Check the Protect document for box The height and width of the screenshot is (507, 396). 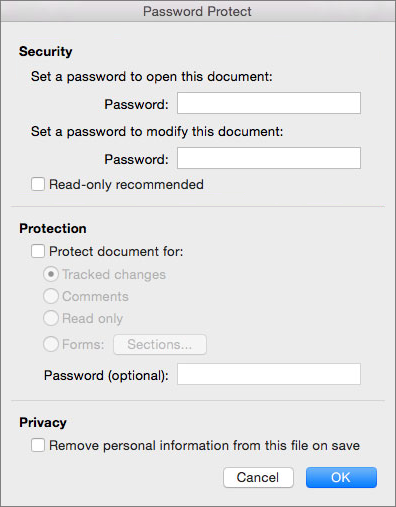[38, 251]
